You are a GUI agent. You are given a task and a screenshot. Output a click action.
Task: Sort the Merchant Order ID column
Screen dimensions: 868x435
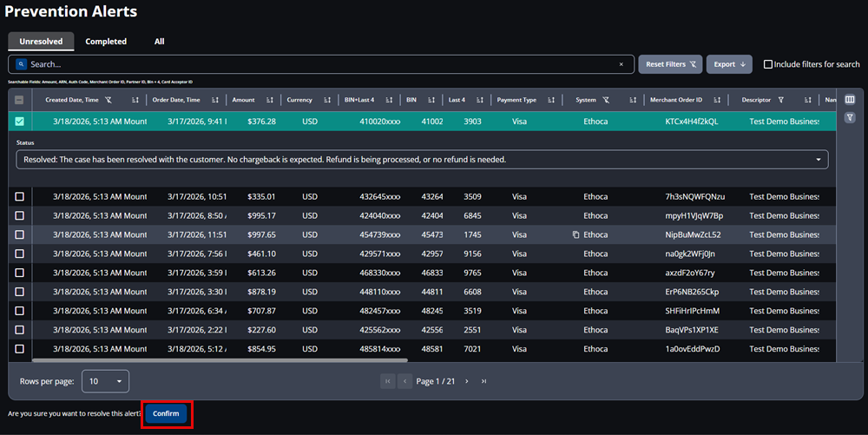tap(717, 100)
